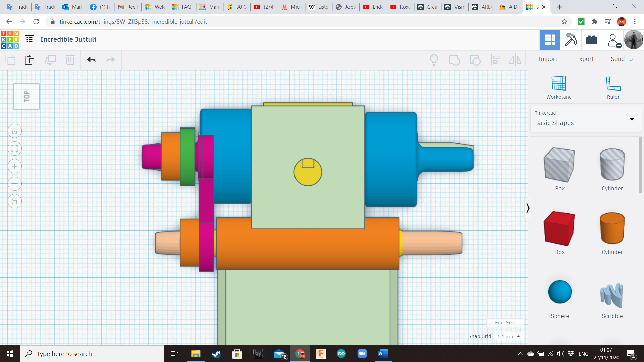644x362 pixels.
Task: Open Snap Grid 0.1 mm dropdown
Action: click(x=508, y=336)
